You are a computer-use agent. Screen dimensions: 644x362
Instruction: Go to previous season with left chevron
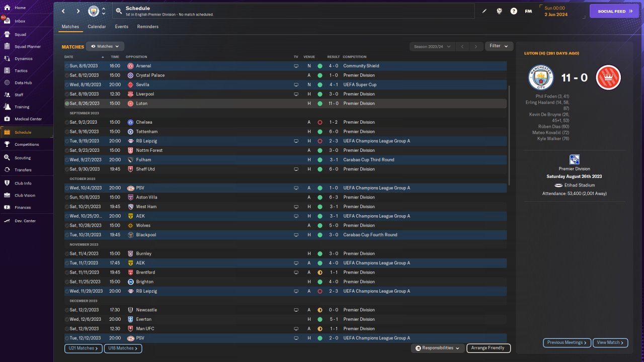(462, 46)
